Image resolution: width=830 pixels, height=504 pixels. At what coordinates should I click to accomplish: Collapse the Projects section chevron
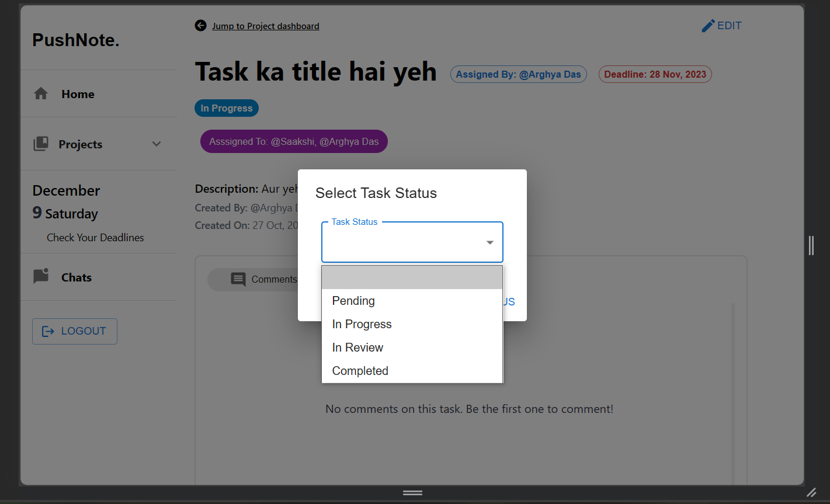[x=156, y=143]
